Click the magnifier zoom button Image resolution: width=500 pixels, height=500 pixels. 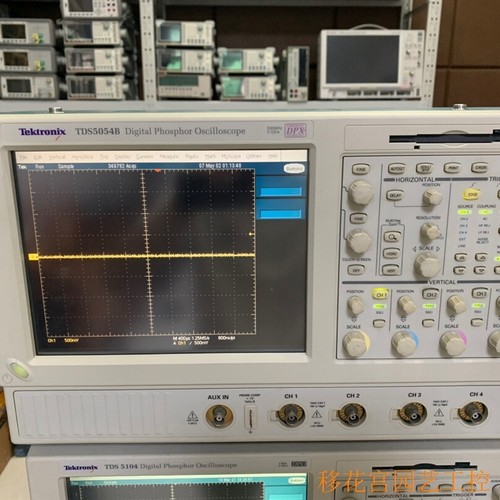tap(392, 237)
